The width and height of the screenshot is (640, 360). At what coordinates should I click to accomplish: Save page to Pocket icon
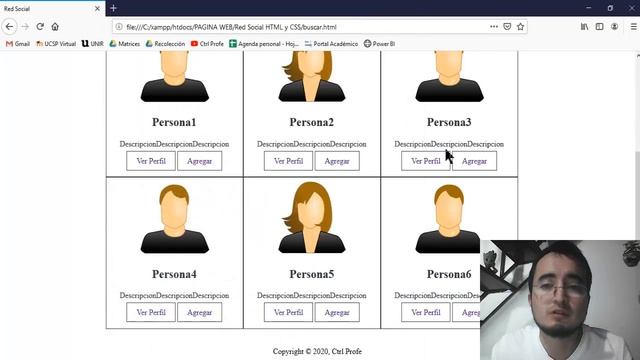[507, 27]
